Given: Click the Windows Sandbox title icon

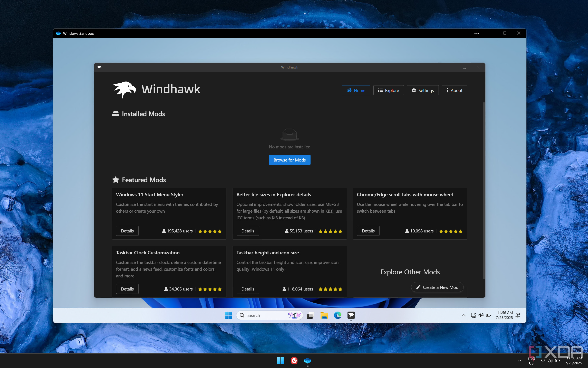Looking at the screenshot, I should (58, 33).
